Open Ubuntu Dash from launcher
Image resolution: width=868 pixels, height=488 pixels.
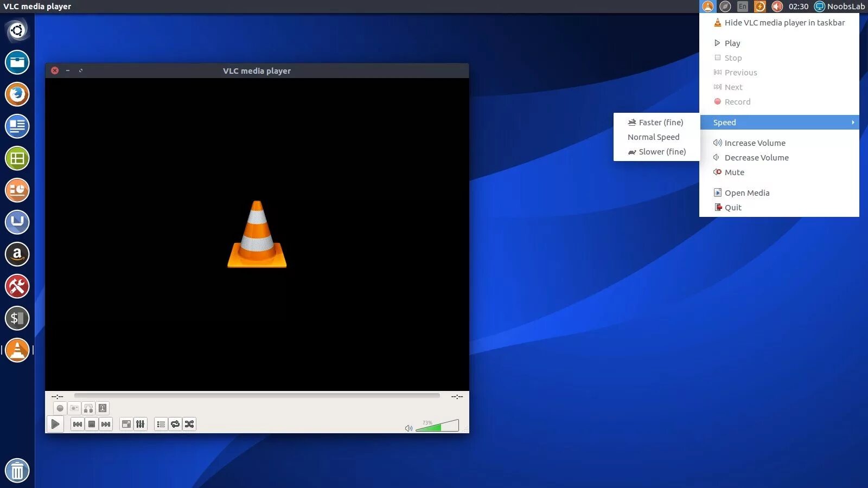(17, 30)
